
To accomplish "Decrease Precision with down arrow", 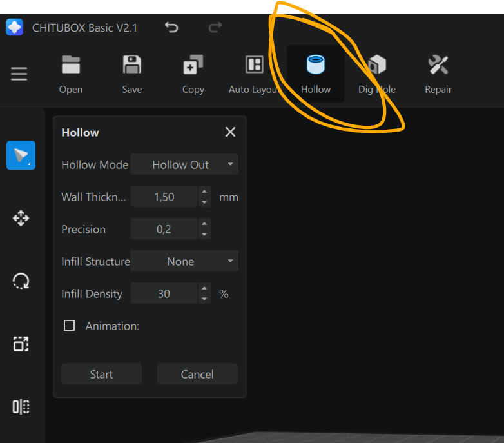I will tap(204, 234).
